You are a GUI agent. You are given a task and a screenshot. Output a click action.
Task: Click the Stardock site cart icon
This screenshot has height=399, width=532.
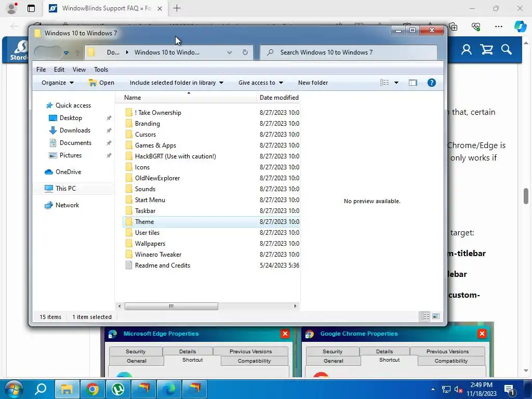tap(486, 49)
